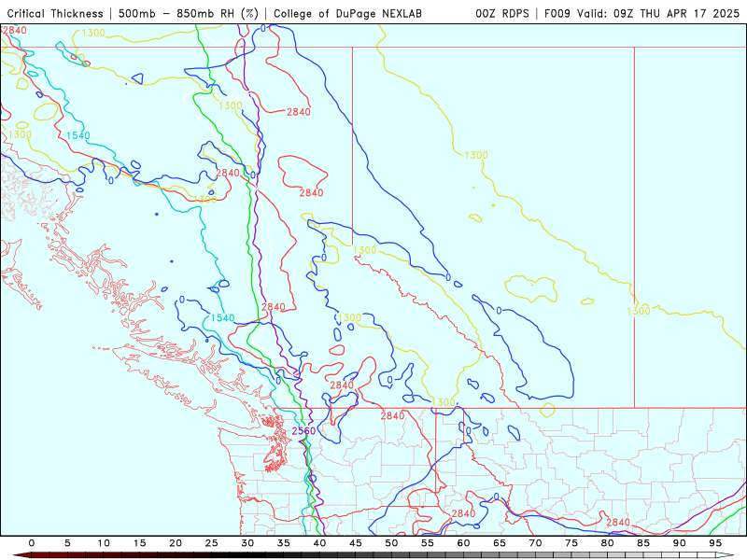Viewport: 747px width, 560px height.
Task: Click the '00Z RDPS' model run label
Action: tap(502, 14)
